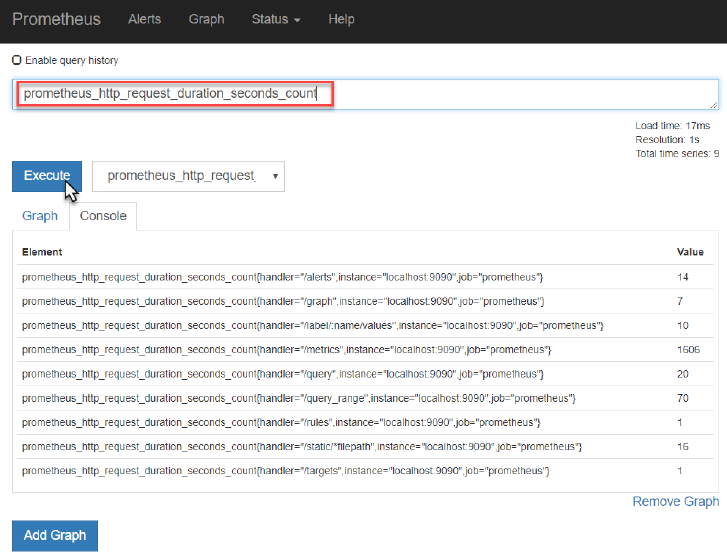
Task: Click the value 70 in table
Action: point(682,398)
